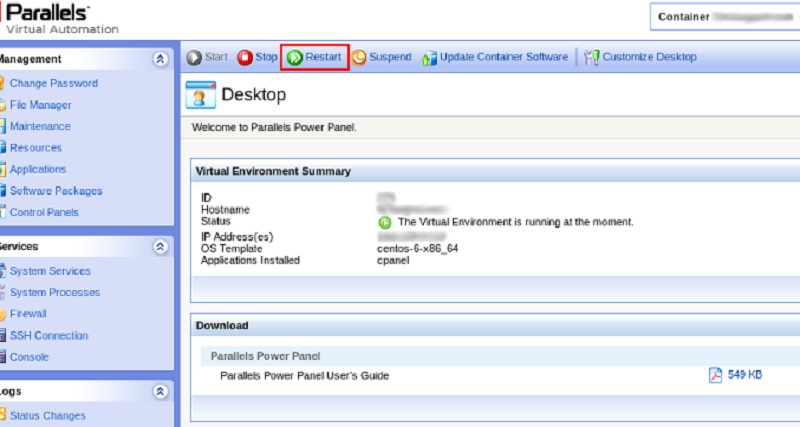800x427 pixels.
Task: Click the green Restart icon
Action: pyautogui.click(x=294, y=57)
